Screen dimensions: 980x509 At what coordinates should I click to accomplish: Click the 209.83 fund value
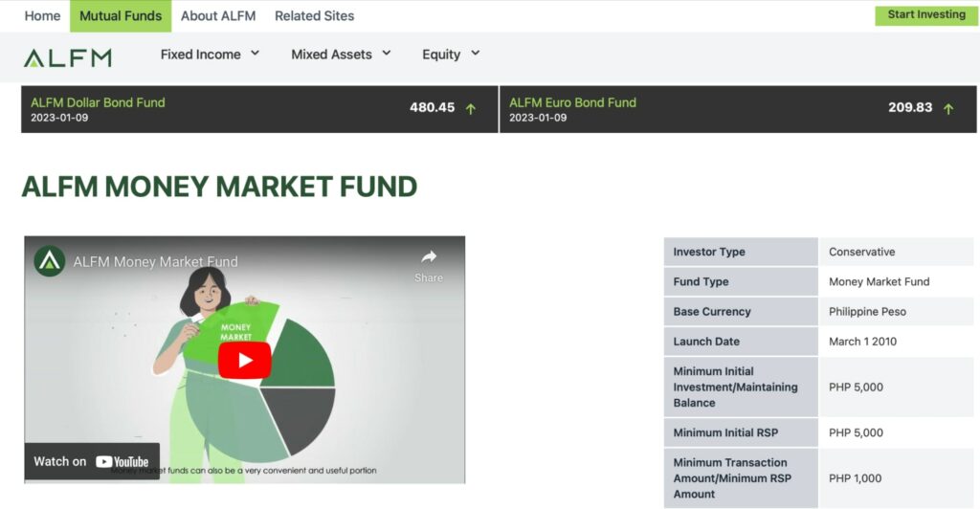point(910,107)
